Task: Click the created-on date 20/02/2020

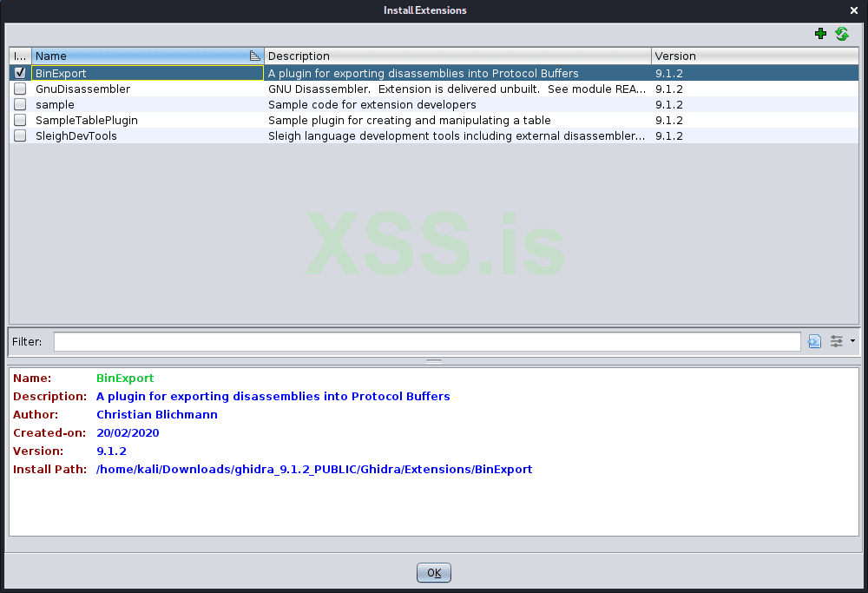Action: [x=128, y=432]
